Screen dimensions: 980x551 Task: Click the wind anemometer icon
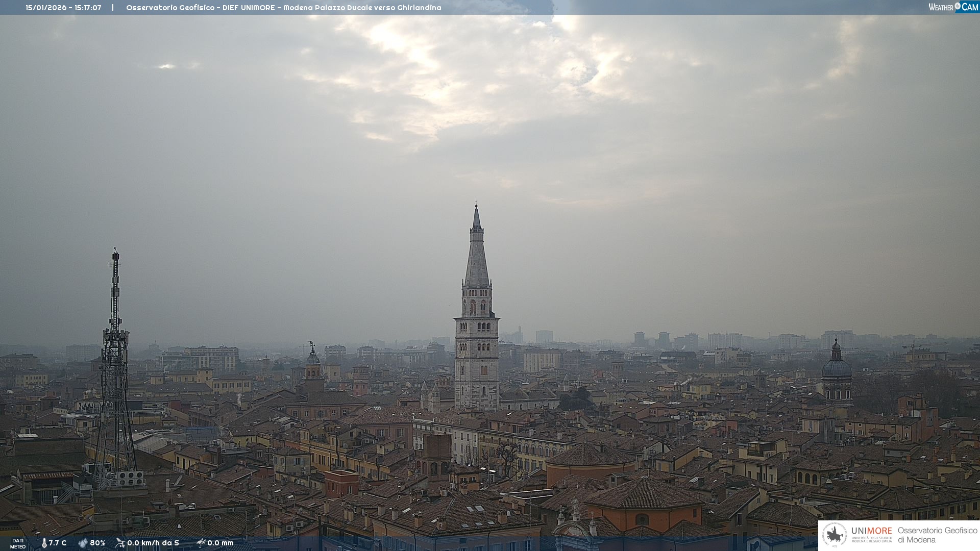tap(120, 543)
